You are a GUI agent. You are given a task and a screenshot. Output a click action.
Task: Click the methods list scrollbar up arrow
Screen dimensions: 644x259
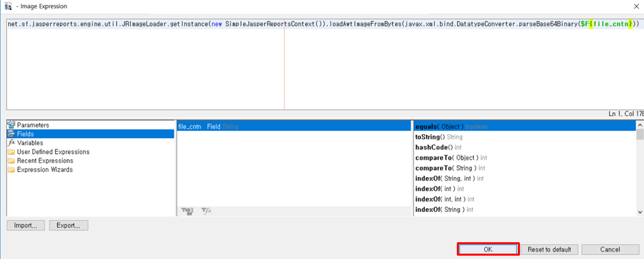[640, 125]
